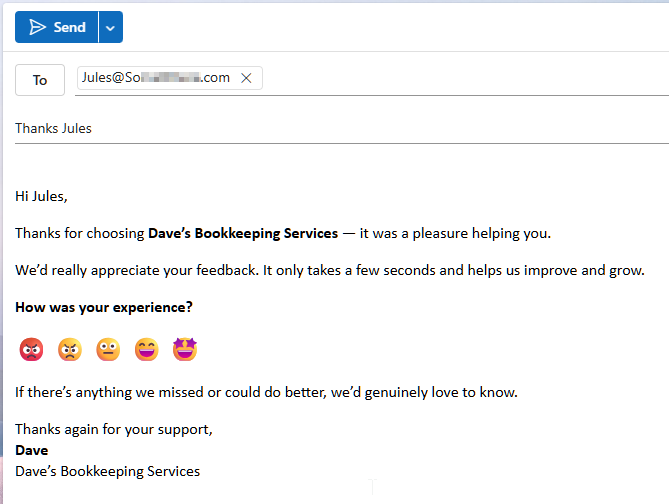Click the star-eyed face emoji

coord(185,349)
